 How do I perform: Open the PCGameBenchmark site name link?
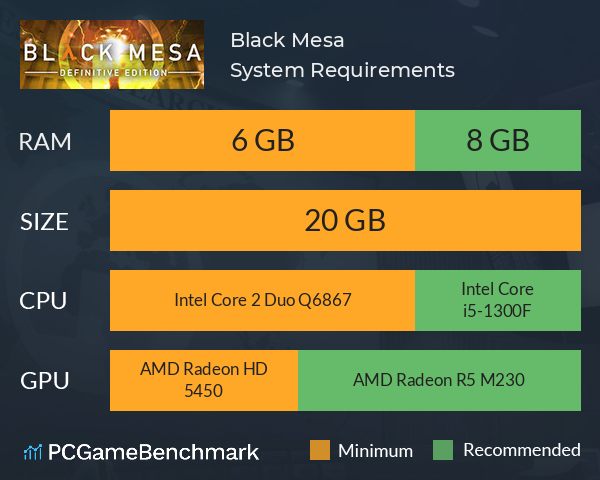tap(153, 452)
